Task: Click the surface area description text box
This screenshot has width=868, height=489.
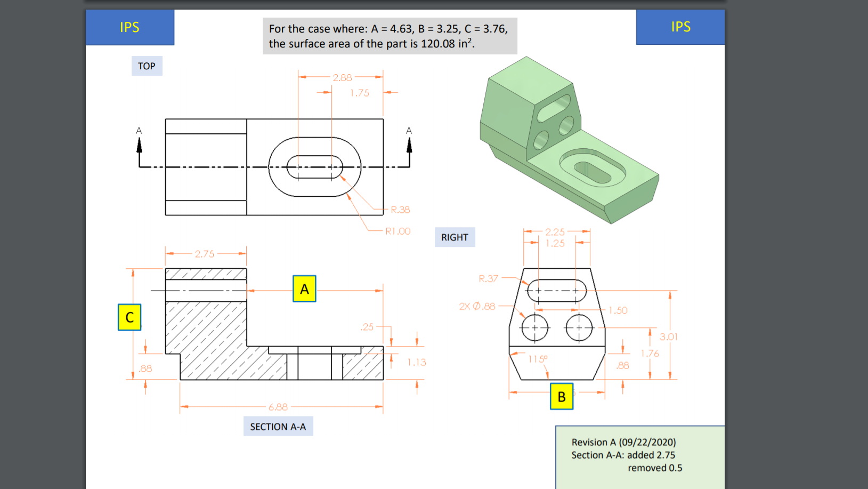Action: 390,36
